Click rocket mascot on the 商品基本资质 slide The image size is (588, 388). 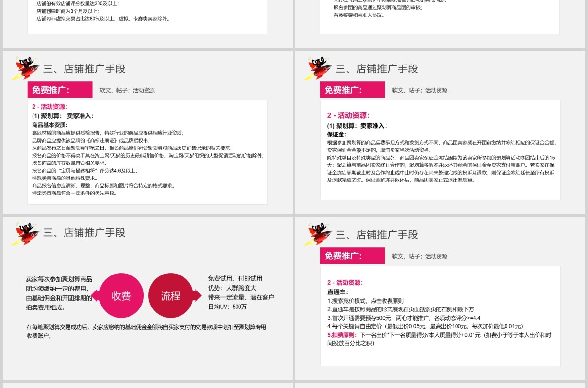click(x=25, y=68)
